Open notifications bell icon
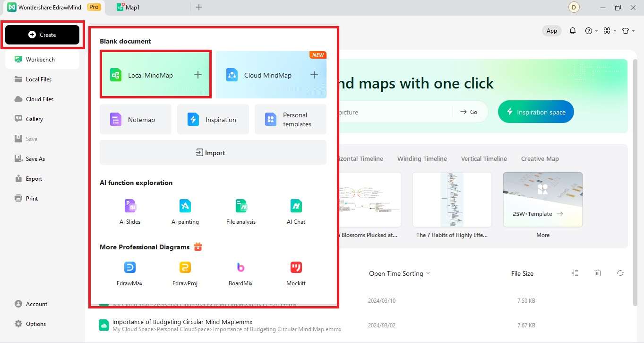This screenshot has width=644, height=343. [573, 31]
